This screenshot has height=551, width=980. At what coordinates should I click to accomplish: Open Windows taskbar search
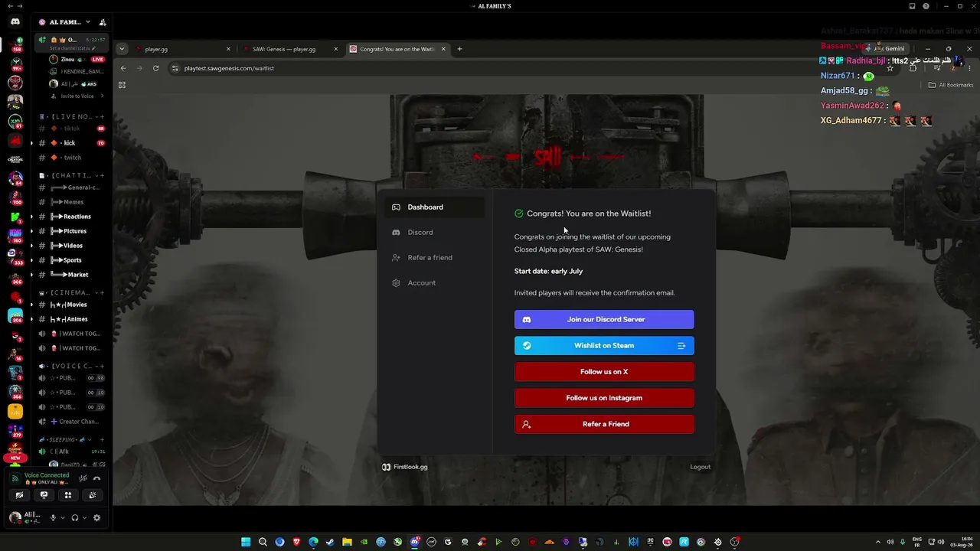tap(263, 542)
